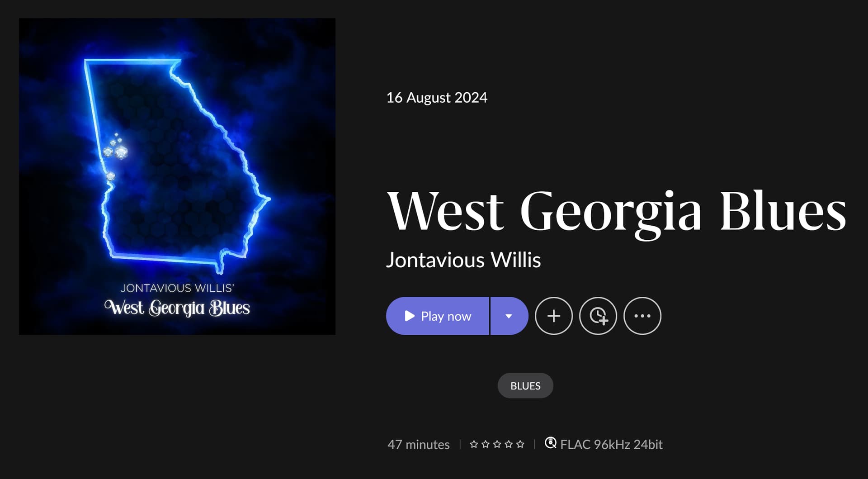This screenshot has height=479, width=868.
Task: Click the 47 minutes duration label
Action: click(419, 445)
